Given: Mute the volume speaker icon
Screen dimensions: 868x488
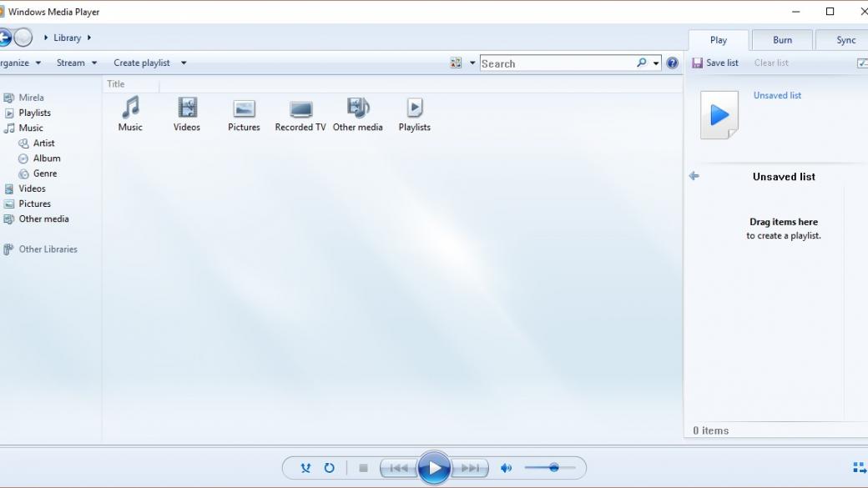Looking at the screenshot, I should pos(506,468).
